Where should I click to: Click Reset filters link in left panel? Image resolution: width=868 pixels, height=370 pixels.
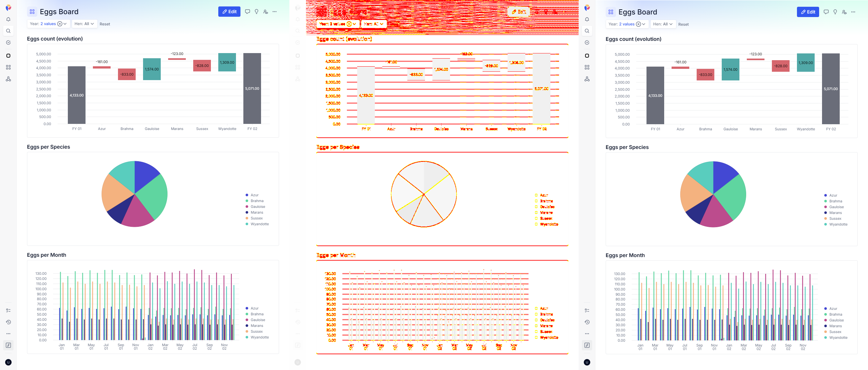105,24
